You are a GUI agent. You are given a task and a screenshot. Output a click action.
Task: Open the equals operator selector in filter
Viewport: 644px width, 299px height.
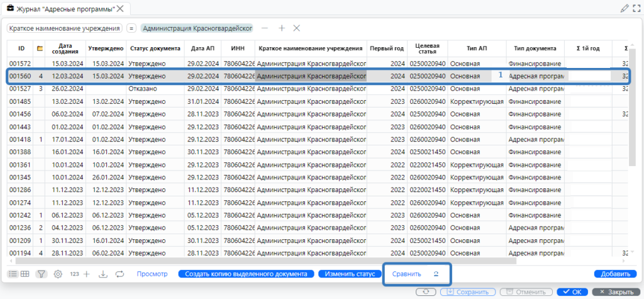(131, 28)
